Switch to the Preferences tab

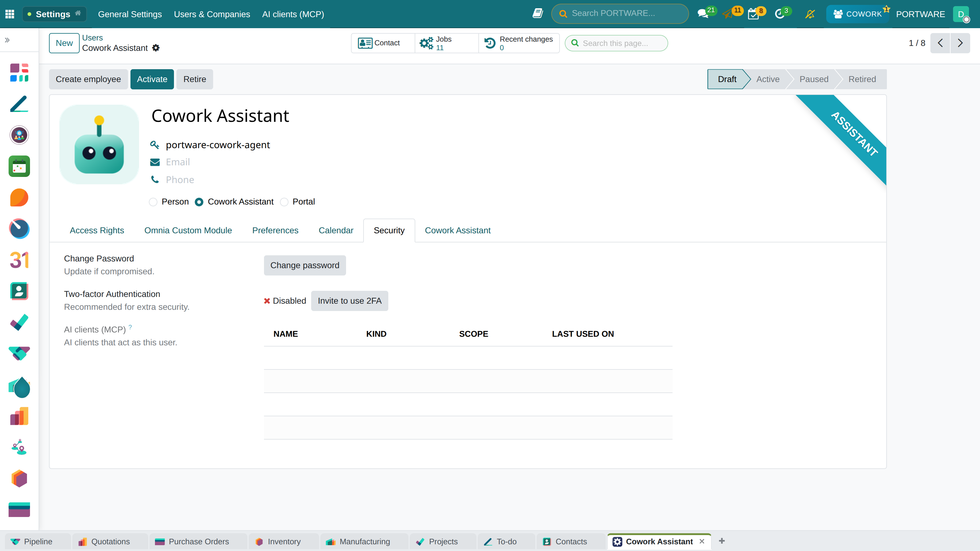coord(275,231)
